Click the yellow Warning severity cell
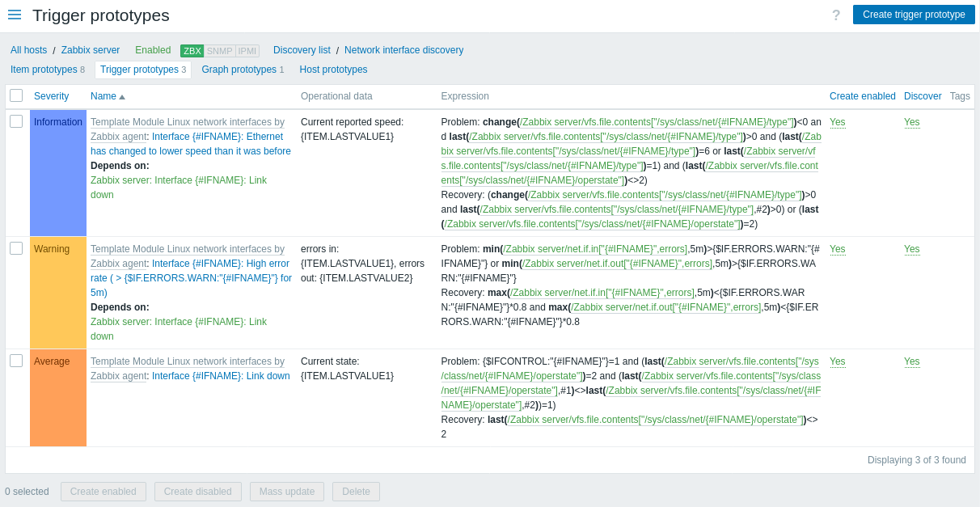 pyautogui.click(x=58, y=293)
